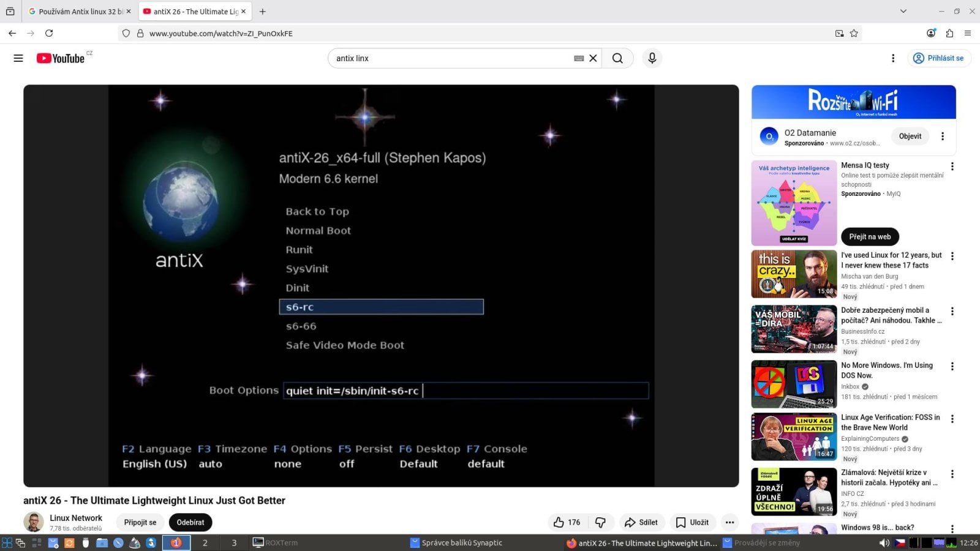Open 'Zlámalová: Největší krize' video title
Viewport: 980px width, 551px height.
[889, 478]
